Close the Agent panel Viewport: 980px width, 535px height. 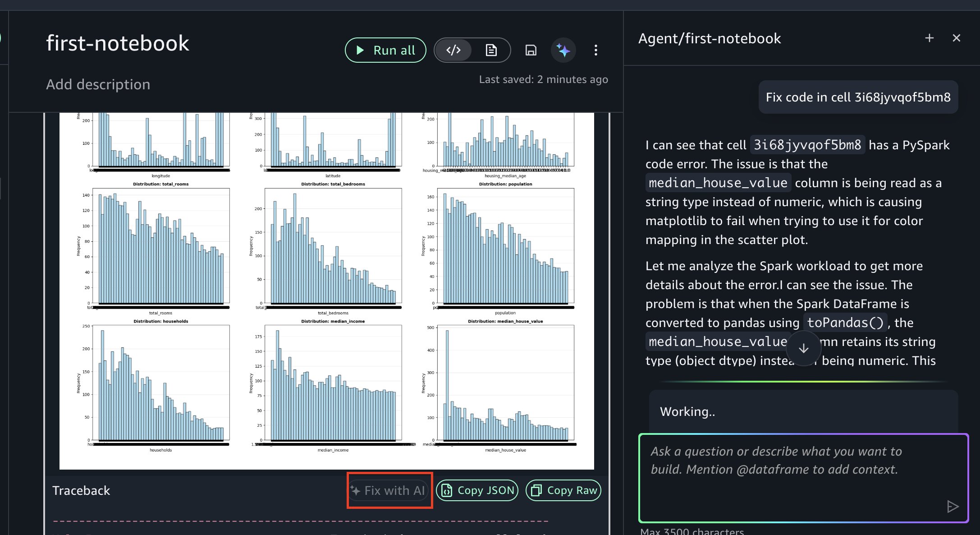point(956,38)
